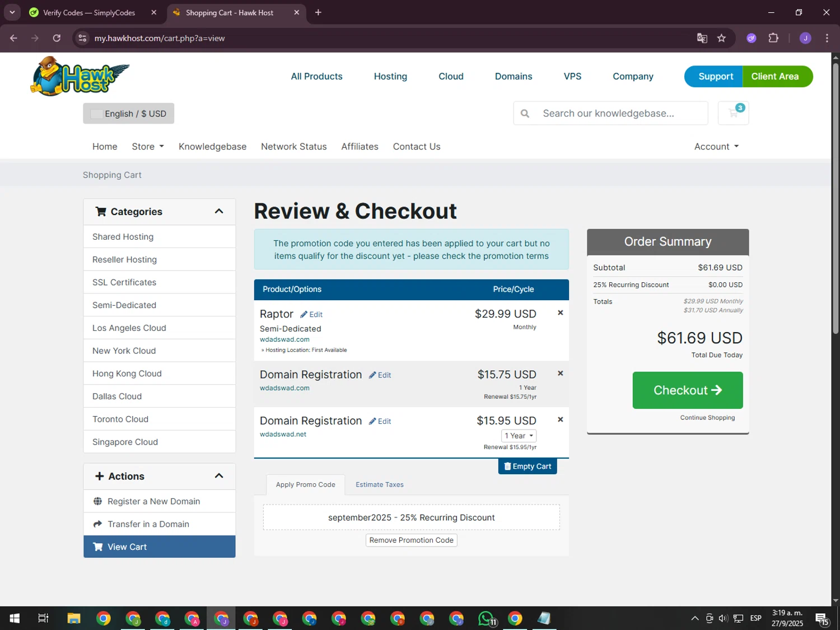The height and width of the screenshot is (630, 840).
Task: Click the Support button
Action: [713, 77]
